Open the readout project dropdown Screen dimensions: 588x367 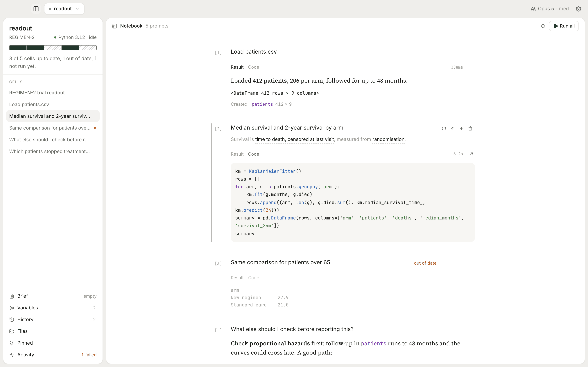click(x=64, y=9)
